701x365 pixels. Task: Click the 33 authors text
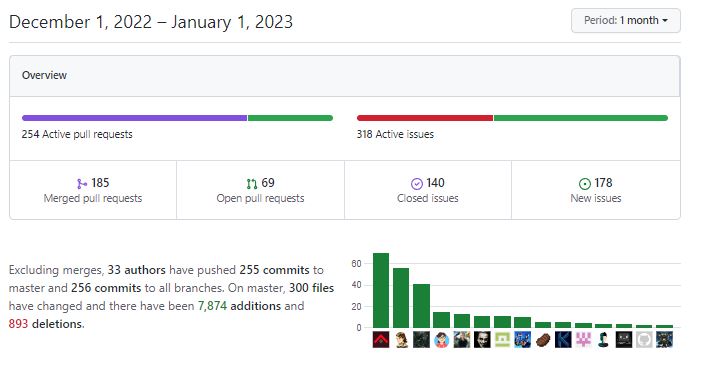pyautogui.click(x=136, y=270)
